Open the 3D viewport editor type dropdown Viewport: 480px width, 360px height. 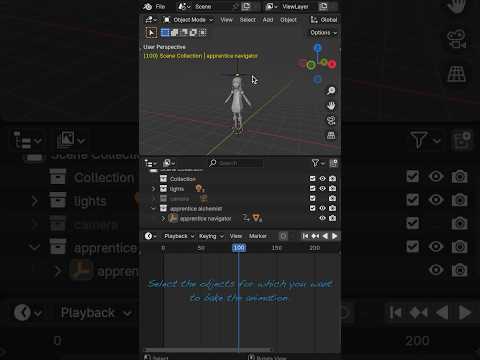tap(151, 20)
